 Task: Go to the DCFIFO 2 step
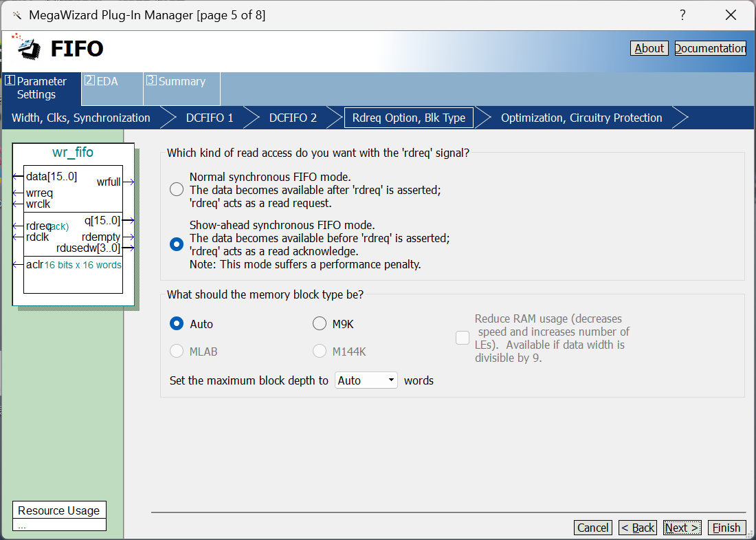click(x=293, y=118)
